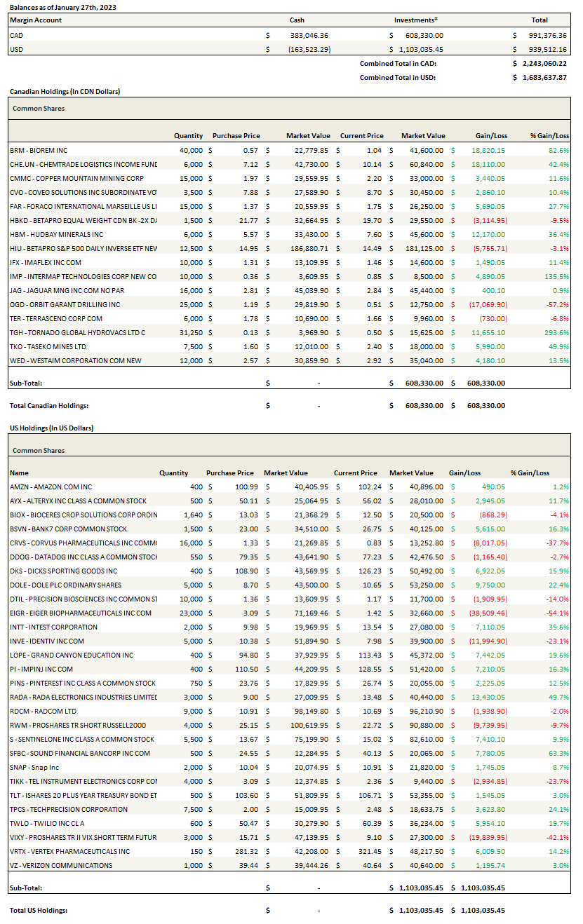Click the "Total US Holdings:" label
Screen dimensions: 583x924
39,910
